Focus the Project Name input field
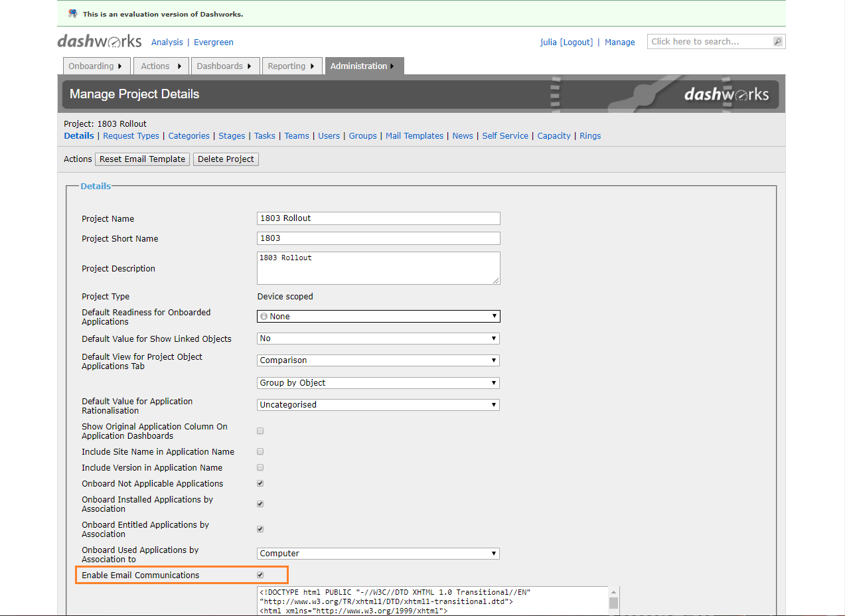The width and height of the screenshot is (845, 616). tap(378, 218)
